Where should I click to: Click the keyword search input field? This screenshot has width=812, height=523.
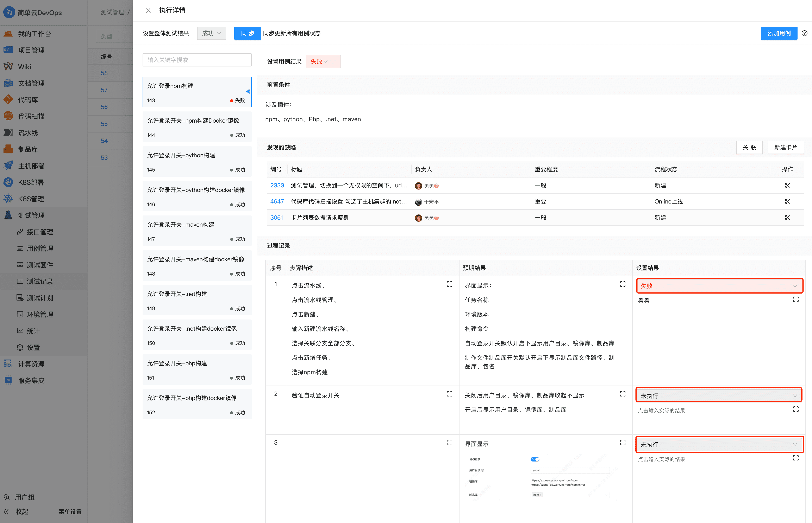197,60
